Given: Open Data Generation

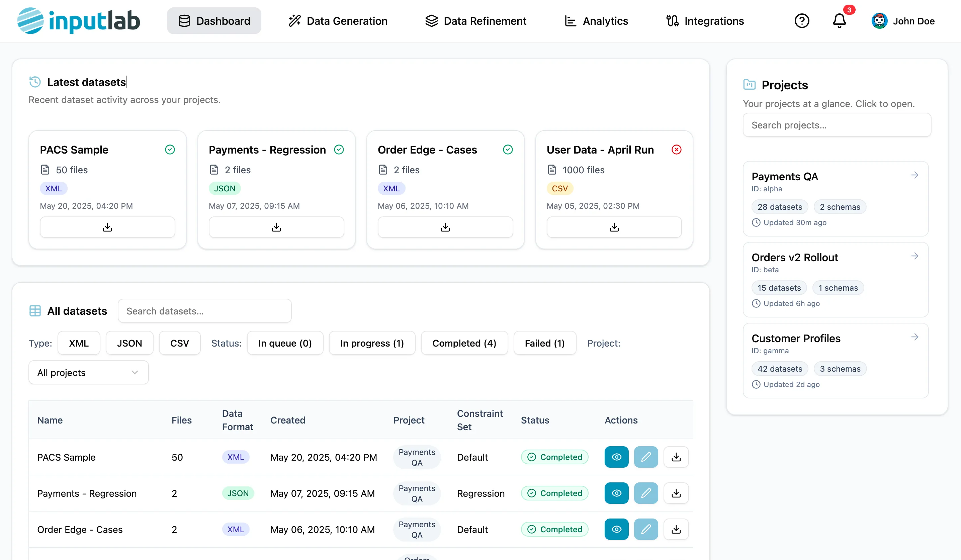Looking at the screenshot, I should (337, 21).
